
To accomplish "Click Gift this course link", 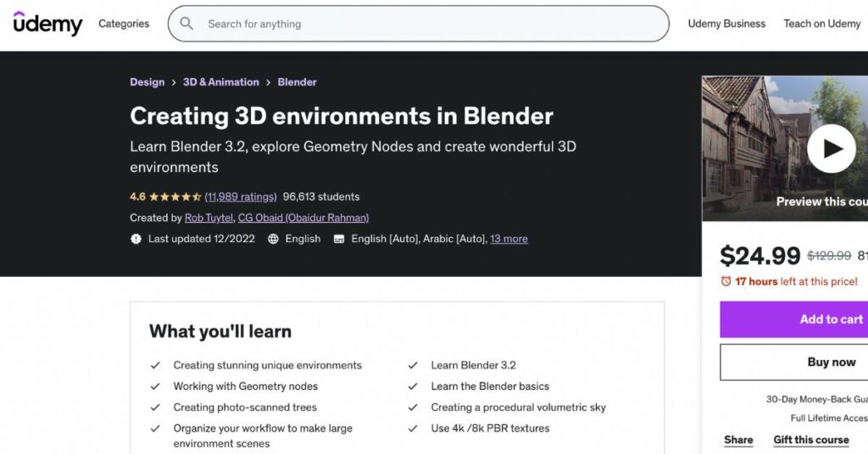I will click(811, 440).
